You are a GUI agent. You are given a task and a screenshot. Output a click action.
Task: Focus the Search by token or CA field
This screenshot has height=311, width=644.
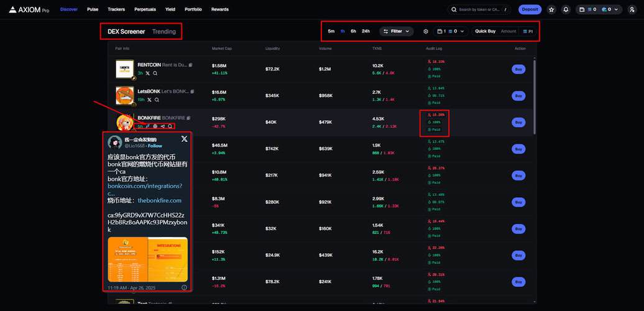click(479, 9)
